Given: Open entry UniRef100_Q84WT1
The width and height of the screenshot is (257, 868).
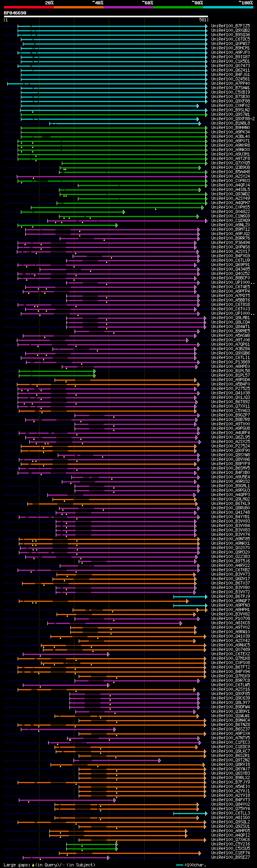Looking at the screenshot, I should tap(230, 326).
